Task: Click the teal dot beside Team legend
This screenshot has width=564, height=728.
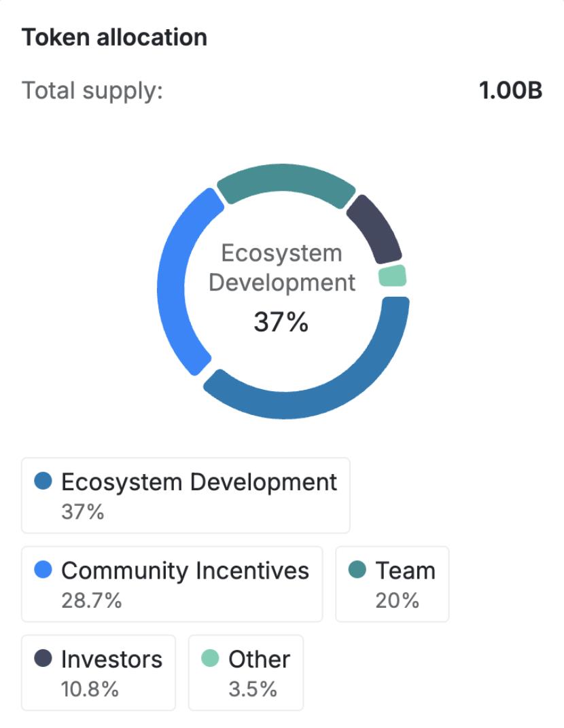Action: [357, 570]
